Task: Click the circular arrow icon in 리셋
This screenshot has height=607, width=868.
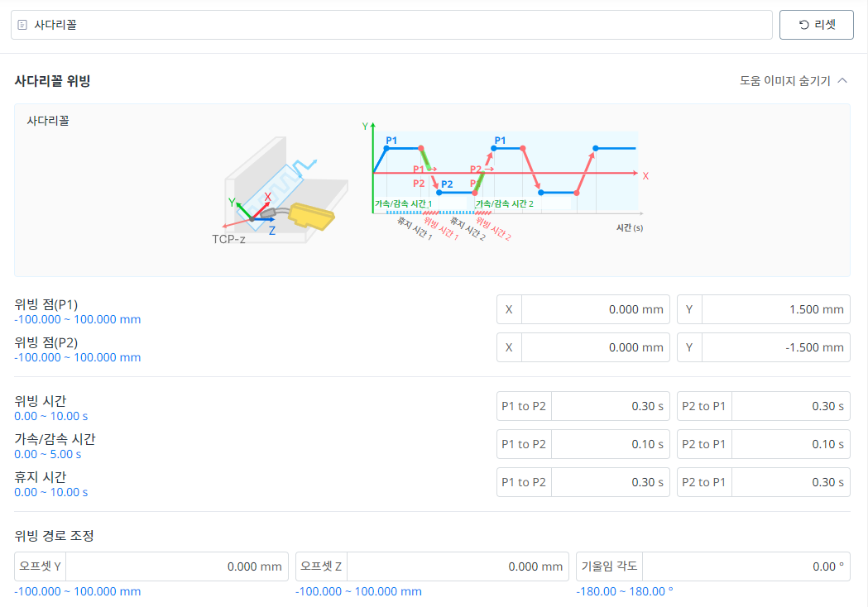Action: click(803, 25)
